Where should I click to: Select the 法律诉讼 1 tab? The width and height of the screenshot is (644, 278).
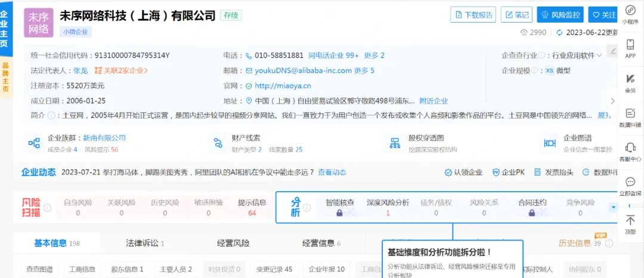pos(145,243)
